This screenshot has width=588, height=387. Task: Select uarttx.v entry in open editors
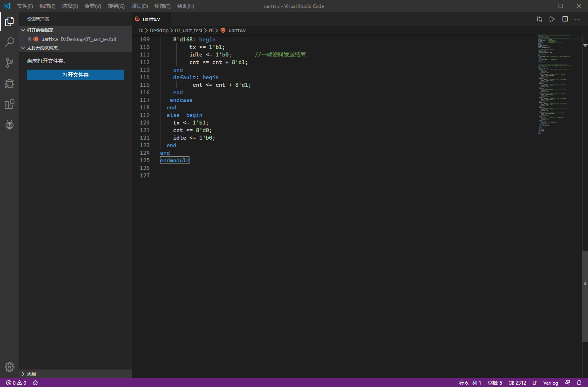[x=76, y=39]
